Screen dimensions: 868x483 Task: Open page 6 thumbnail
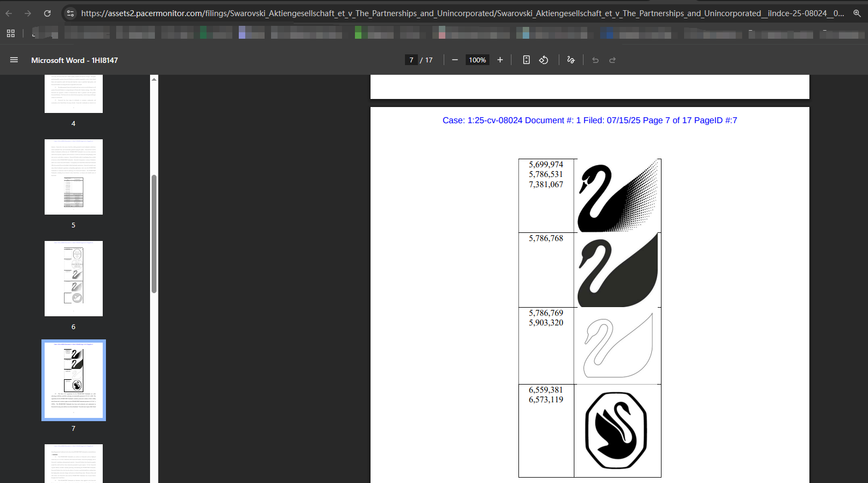[74, 279]
